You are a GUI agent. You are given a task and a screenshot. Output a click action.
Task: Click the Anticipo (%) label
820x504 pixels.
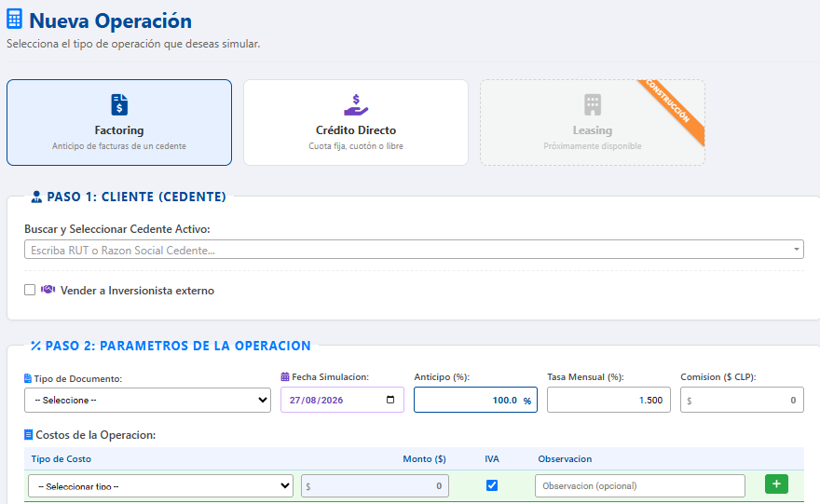click(x=442, y=376)
